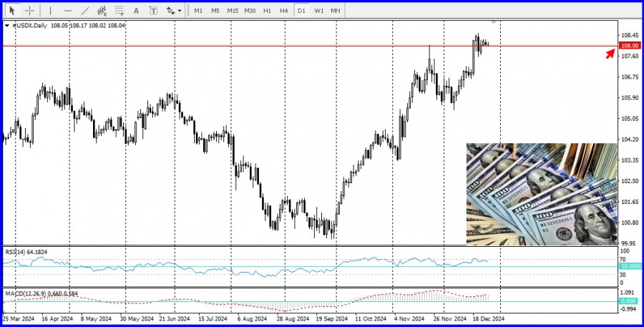Expand the #USDX.Daily chart title triangle
This screenshot has width=644, height=327.
pyautogui.click(x=7, y=25)
